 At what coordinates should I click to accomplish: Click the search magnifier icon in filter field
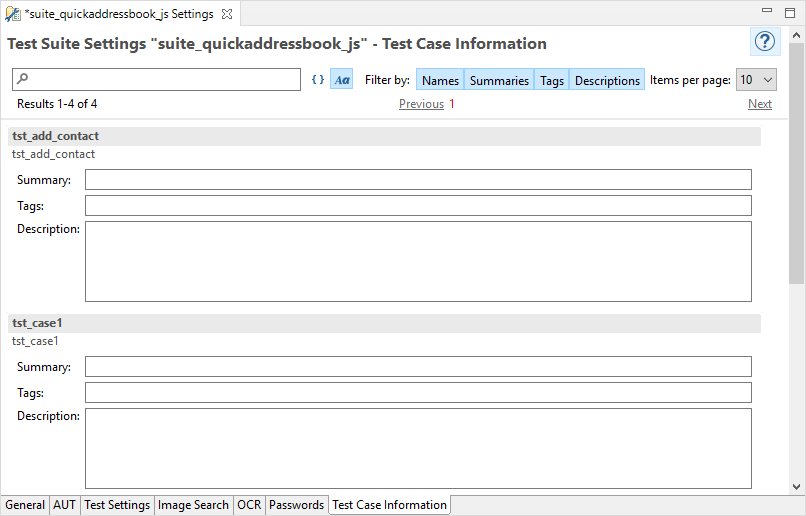click(x=24, y=79)
